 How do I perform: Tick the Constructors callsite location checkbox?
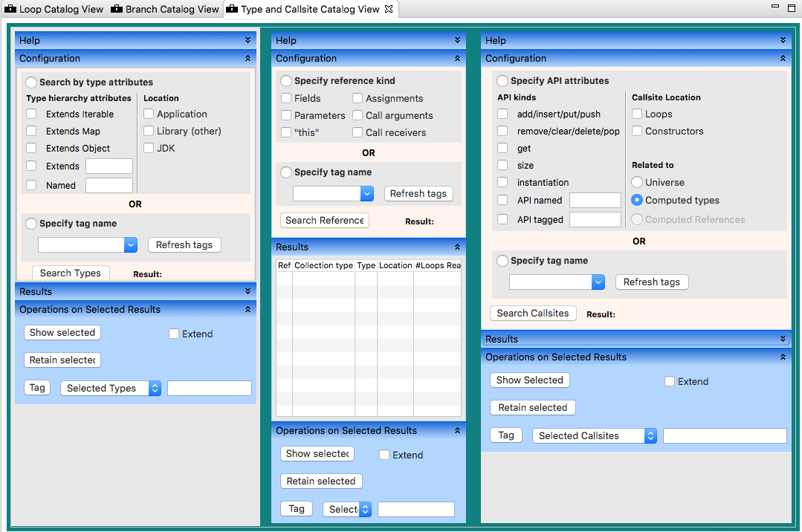(x=637, y=131)
